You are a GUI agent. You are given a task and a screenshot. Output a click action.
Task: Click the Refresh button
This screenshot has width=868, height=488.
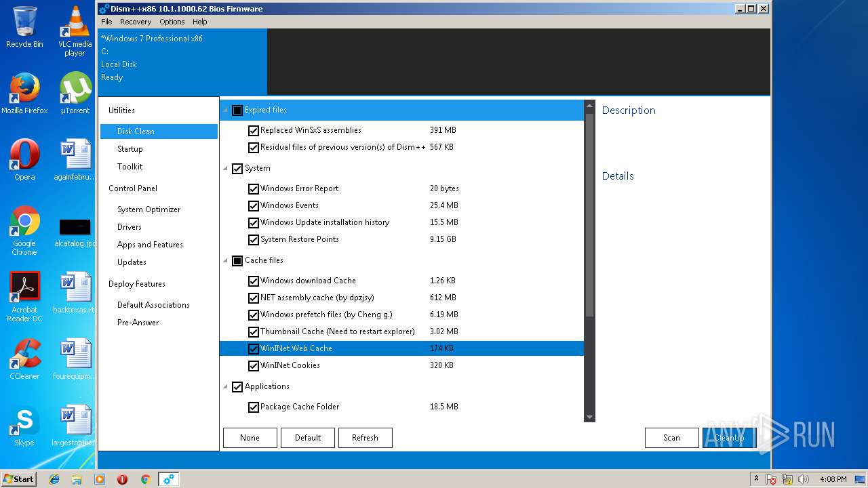click(x=366, y=438)
